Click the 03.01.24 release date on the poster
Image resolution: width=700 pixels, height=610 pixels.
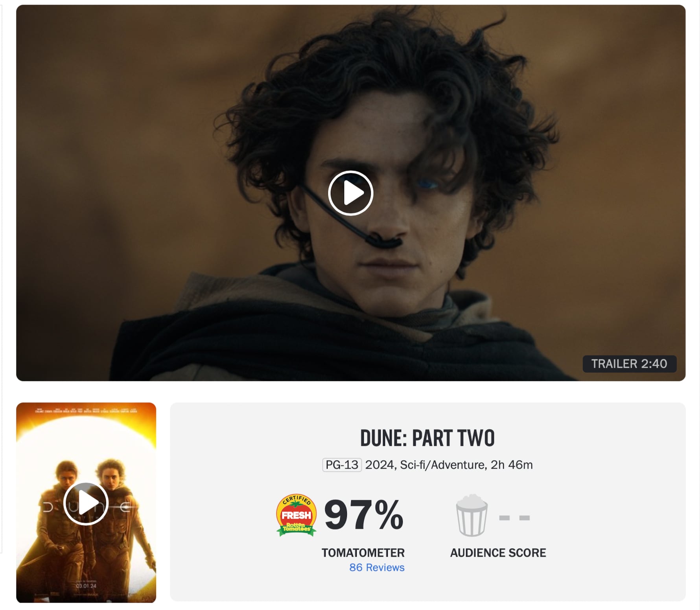86,586
